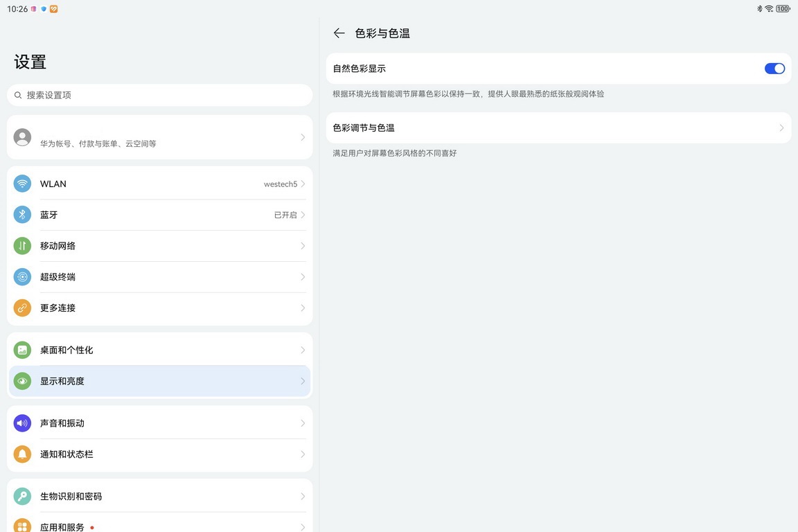The width and height of the screenshot is (798, 532).
Task: Open the WLAN settings menu item
Action: [x=160, y=184]
